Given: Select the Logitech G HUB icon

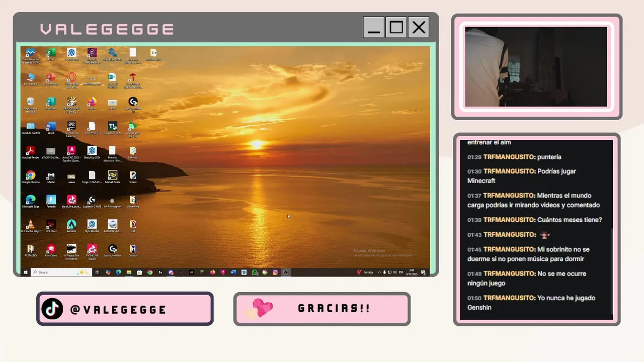Looking at the screenshot, I should tap(92, 201).
